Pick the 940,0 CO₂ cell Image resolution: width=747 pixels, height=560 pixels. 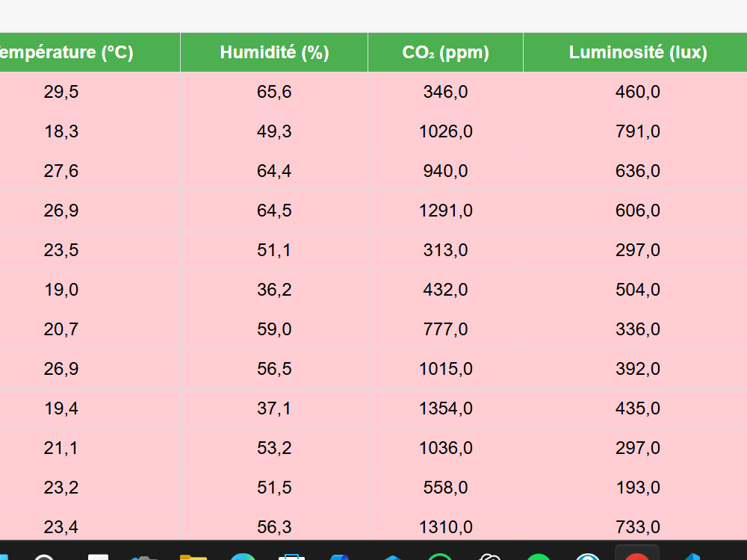click(x=445, y=170)
